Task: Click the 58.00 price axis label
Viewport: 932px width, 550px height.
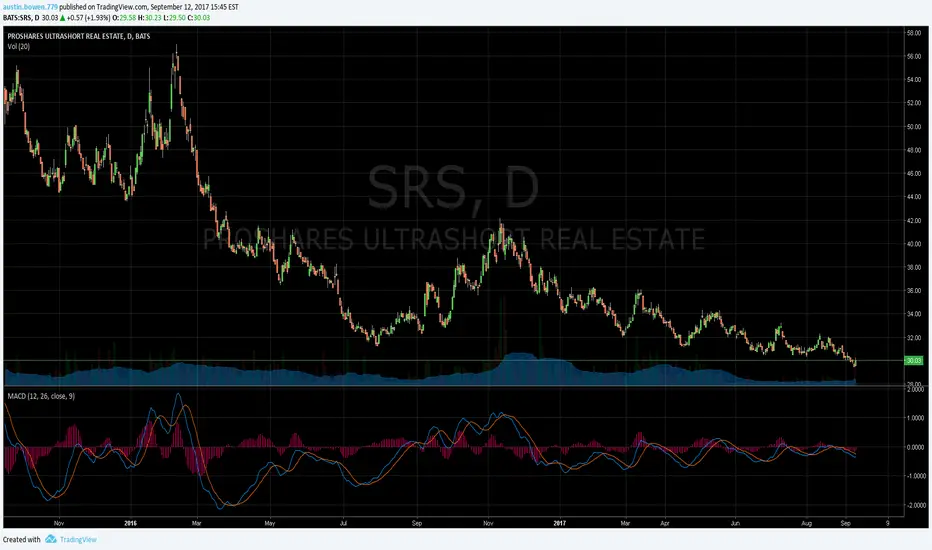Action: tap(914, 33)
